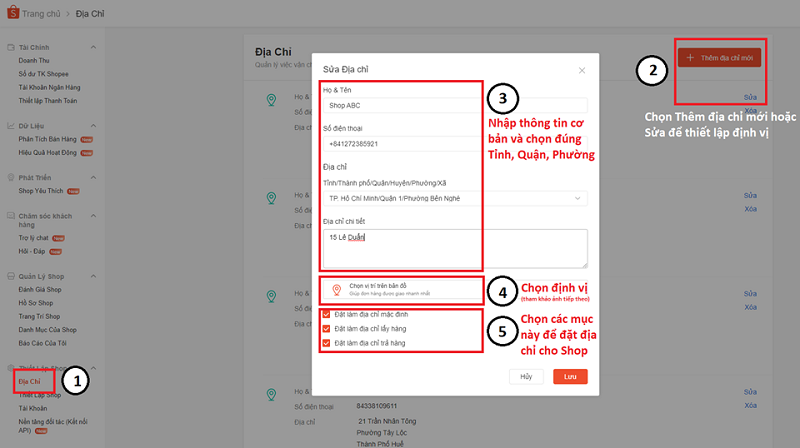Click the Shopee logo in the header

click(x=13, y=14)
